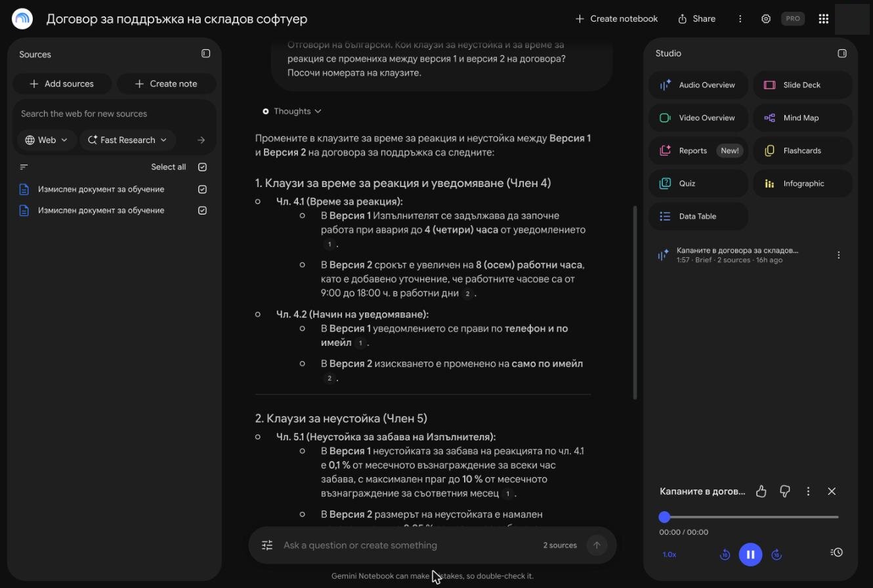Image resolution: width=873 pixels, height=588 pixels.
Task: Open options for the saved audio overview item
Action: point(838,255)
